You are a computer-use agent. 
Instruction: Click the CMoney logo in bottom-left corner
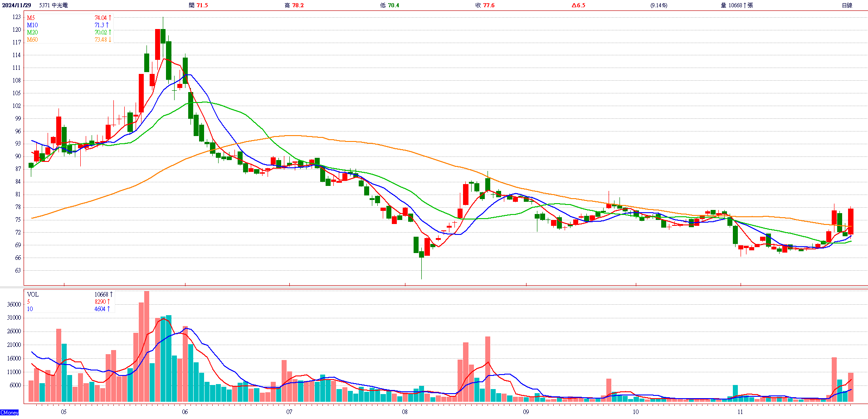pyautogui.click(x=10, y=413)
